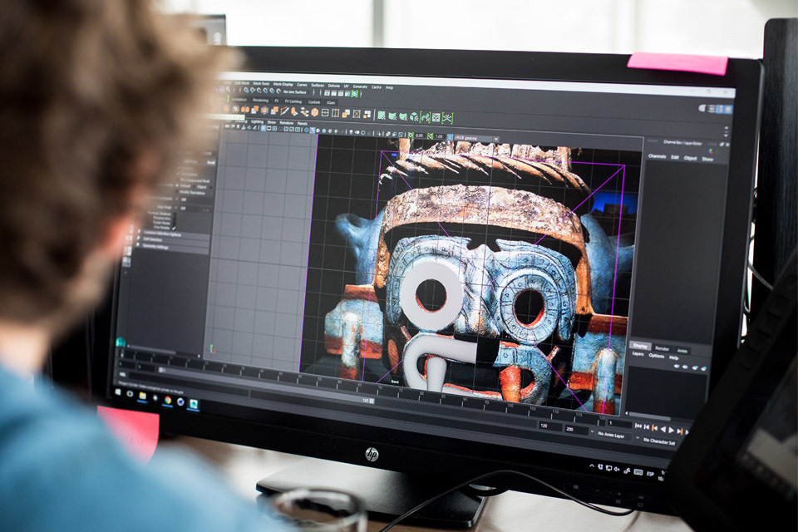Switch to the FX Caching shelf tab
This screenshot has width=798, height=532.
click(x=294, y=102)
